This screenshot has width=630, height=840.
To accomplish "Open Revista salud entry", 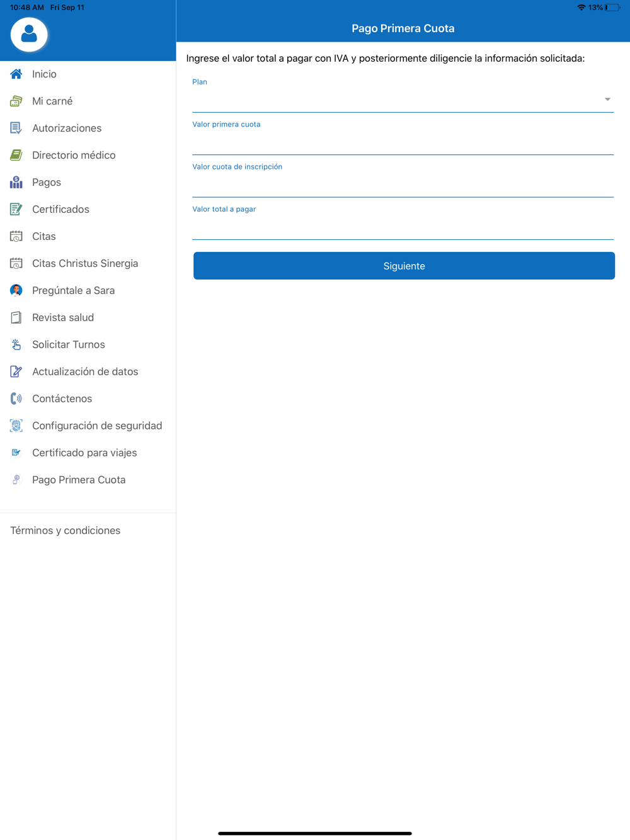I will click(x=88, y=317).
